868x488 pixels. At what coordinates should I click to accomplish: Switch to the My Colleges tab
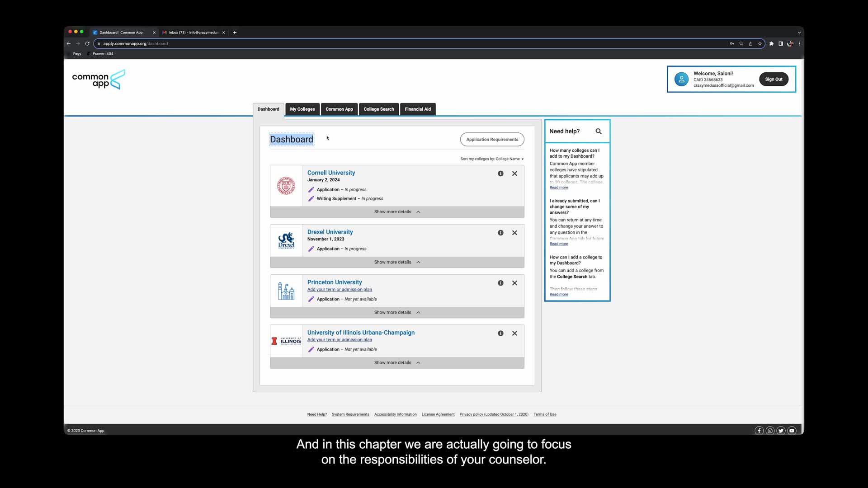coord(302,109)
